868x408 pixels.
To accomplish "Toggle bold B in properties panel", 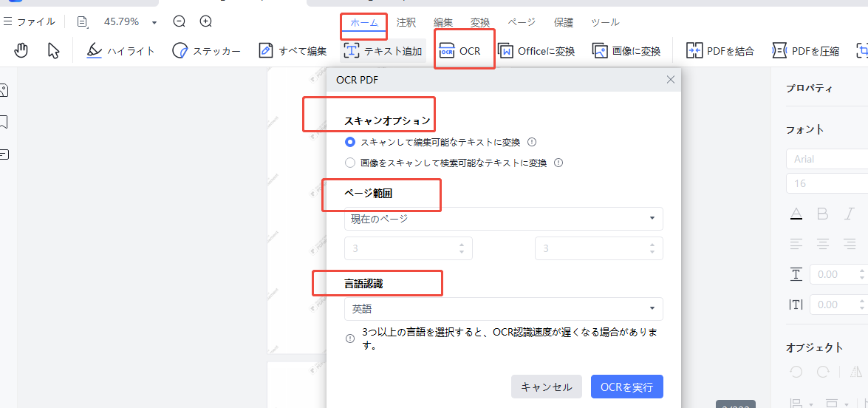I will 823,214.
